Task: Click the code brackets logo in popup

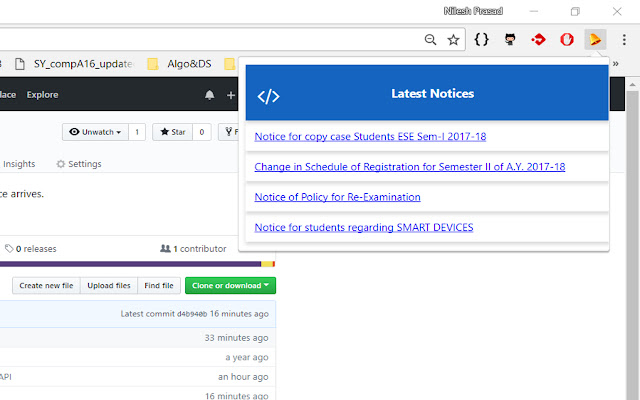Action: 268,97
